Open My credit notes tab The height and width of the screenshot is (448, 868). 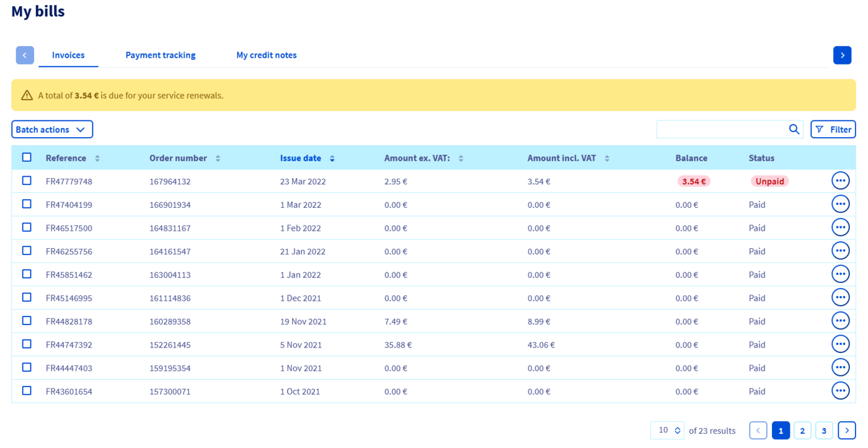coord(266,55)
